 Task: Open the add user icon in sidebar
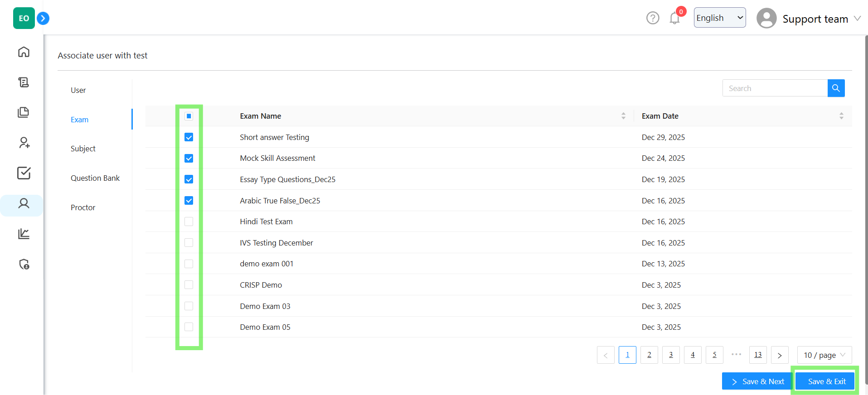(24, 143)
